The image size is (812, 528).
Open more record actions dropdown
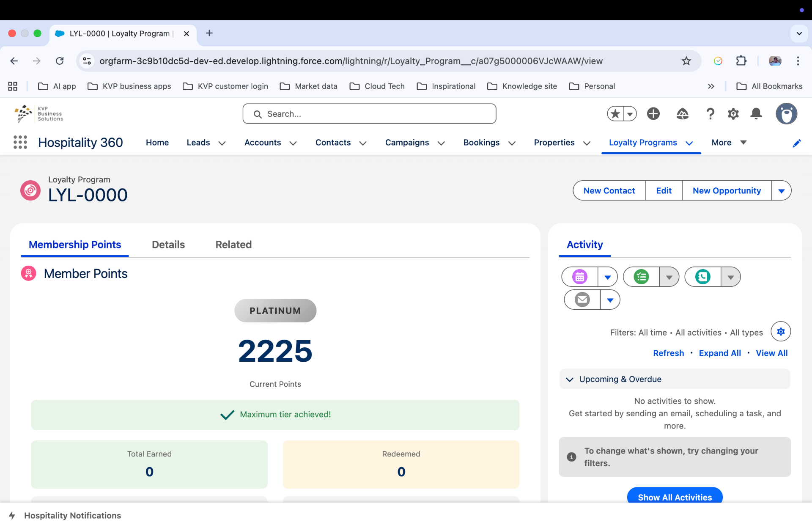[x=781, y=191]
